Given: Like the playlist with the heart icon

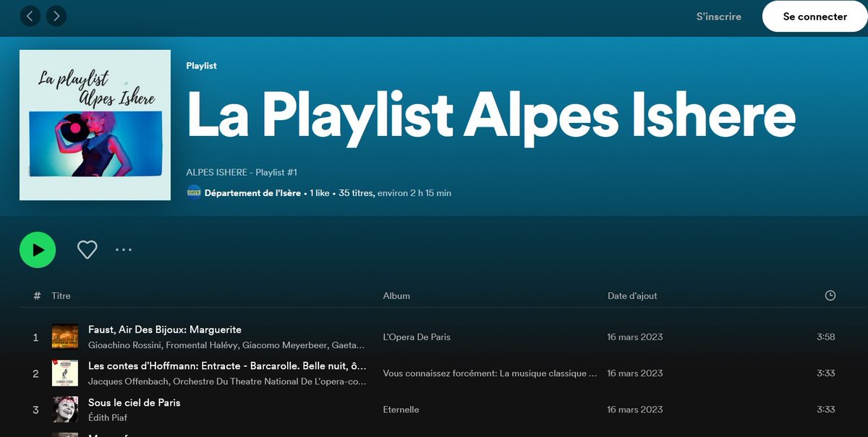Looking at the screenshot, I should point(87,249).
